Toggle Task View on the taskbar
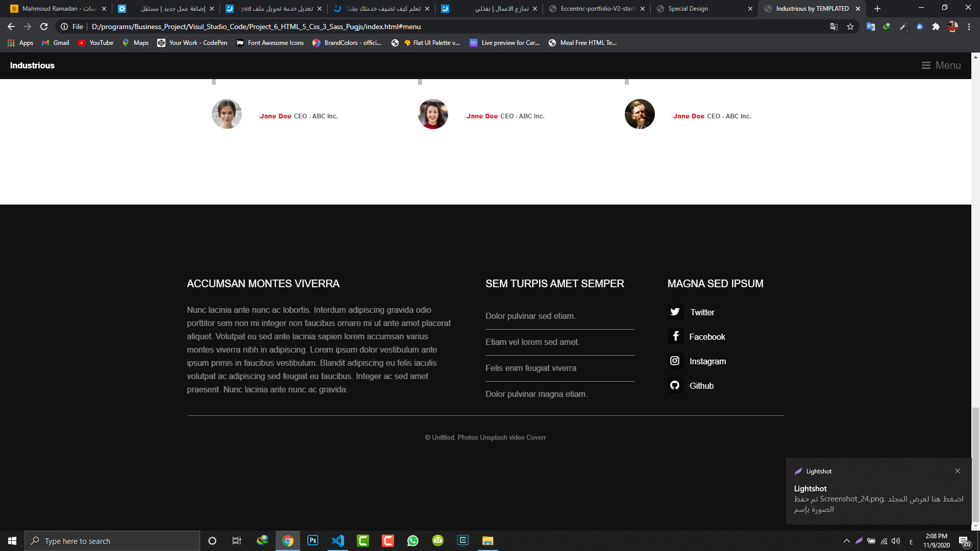The width and height of the screenshot is (980, 551). (x=236, y=541)
